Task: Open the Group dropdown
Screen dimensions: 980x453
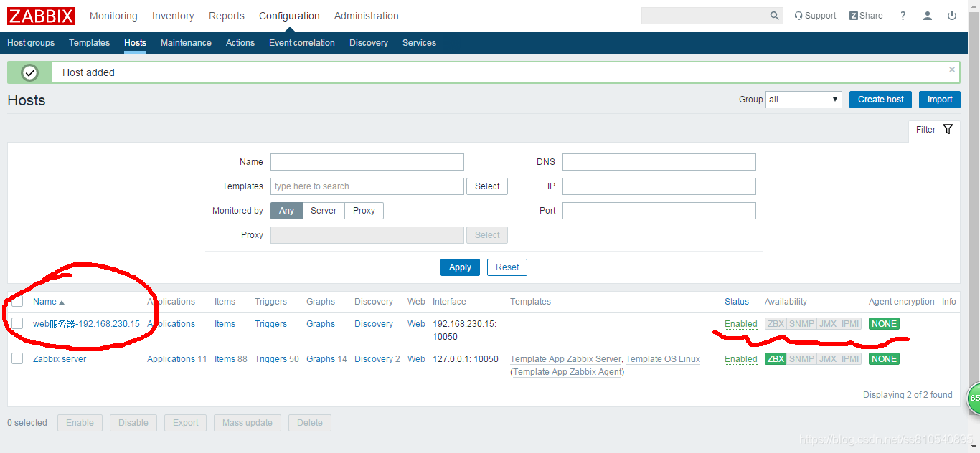Action: [x=804, y=100]
